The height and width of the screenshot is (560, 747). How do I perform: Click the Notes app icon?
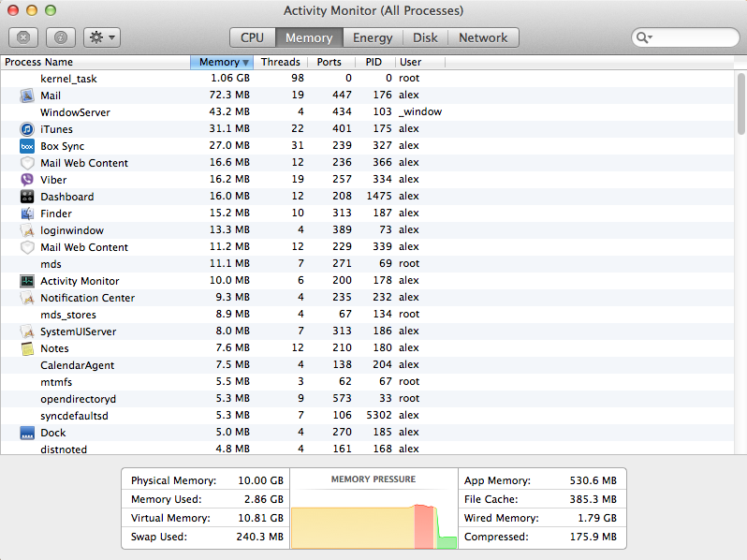click(27, 348)
